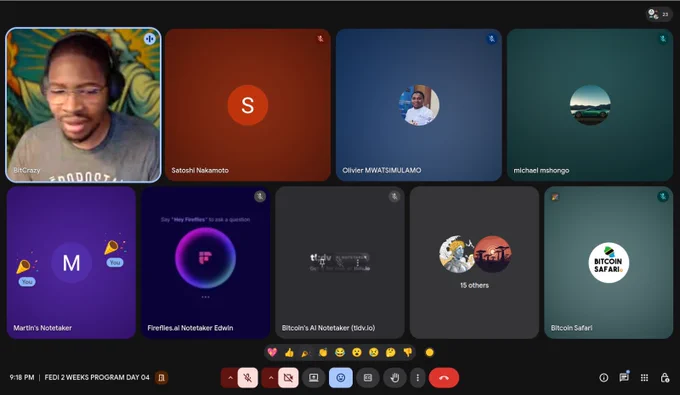Click the BitCrazy name label

pyautogui.click(x=26, y=170)
